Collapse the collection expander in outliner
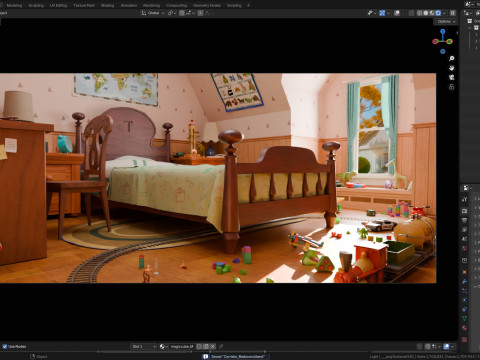Screen dimensions: 480x360 click(469, 28)
